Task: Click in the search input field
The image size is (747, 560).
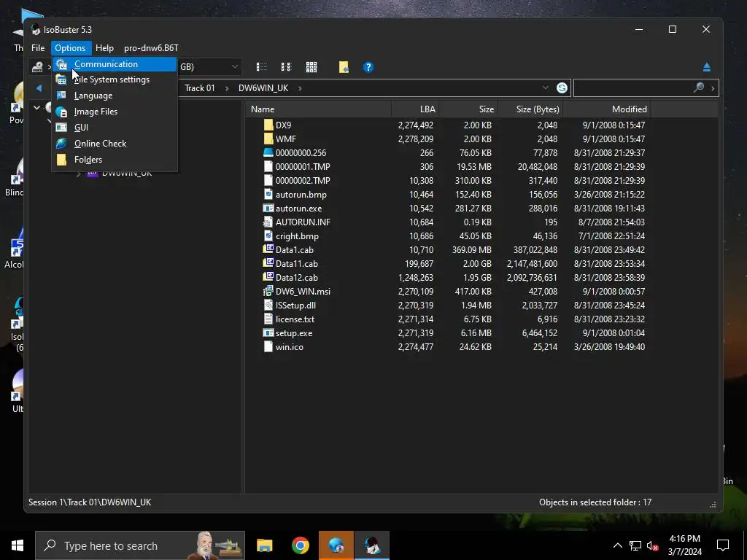Action: [x=634, y=88]
